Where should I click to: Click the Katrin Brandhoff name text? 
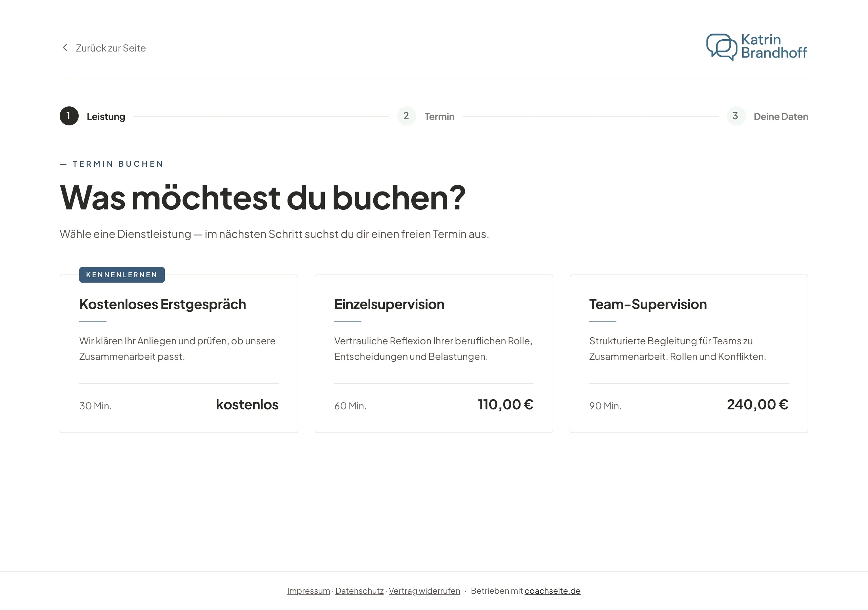[x=774, y=46]
